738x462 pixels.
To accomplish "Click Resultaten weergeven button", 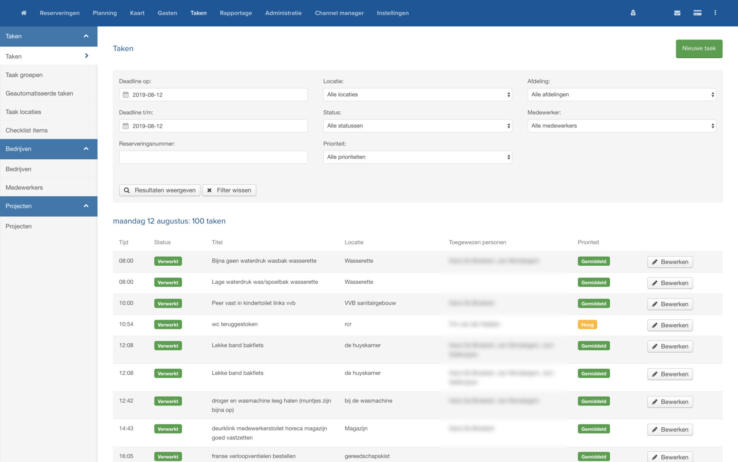I will [x=160, y=190].
